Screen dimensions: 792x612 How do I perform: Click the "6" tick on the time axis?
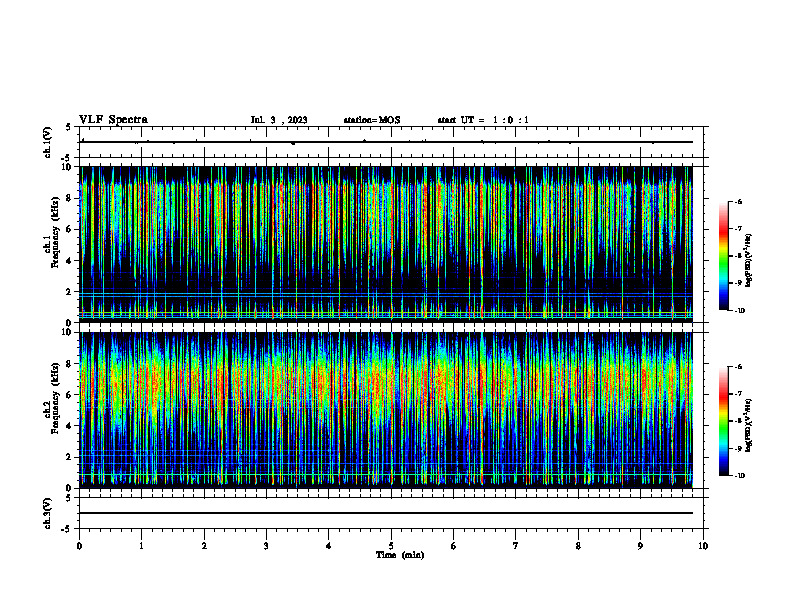point(454,546)
